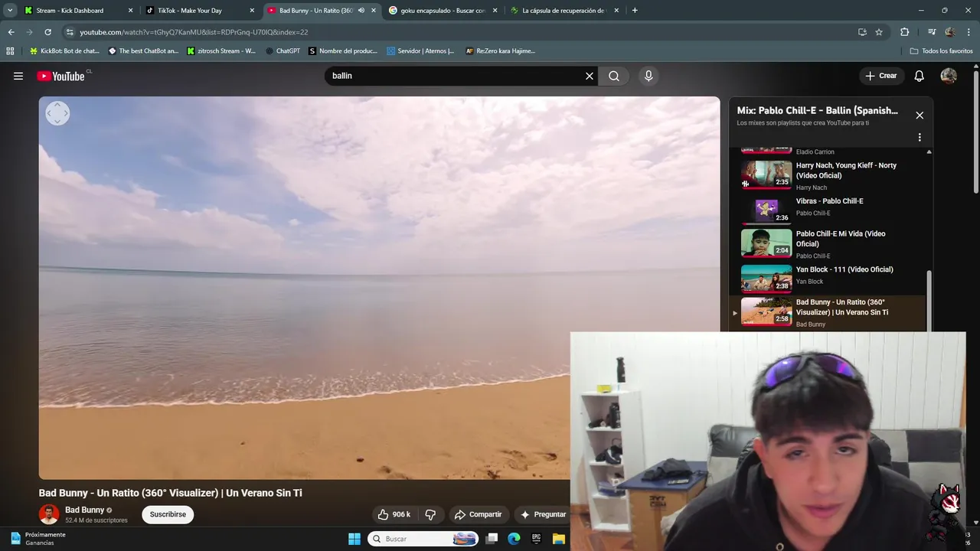The width and height of the screenshot is (980, 551).
Task: Like the video with 906 k likes
Action: point(394,514)
